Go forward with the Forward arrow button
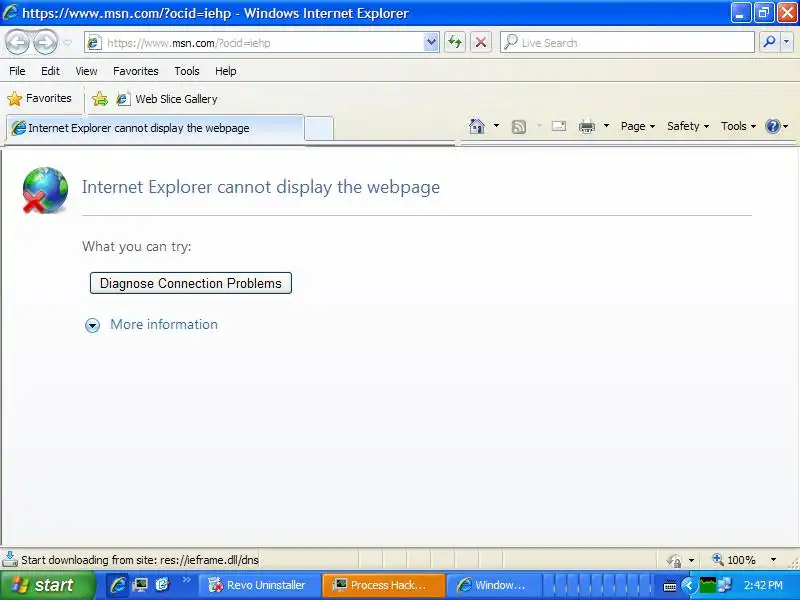This screenshot has width=800, height=600. pyautogui.click(x=45, y=42)
